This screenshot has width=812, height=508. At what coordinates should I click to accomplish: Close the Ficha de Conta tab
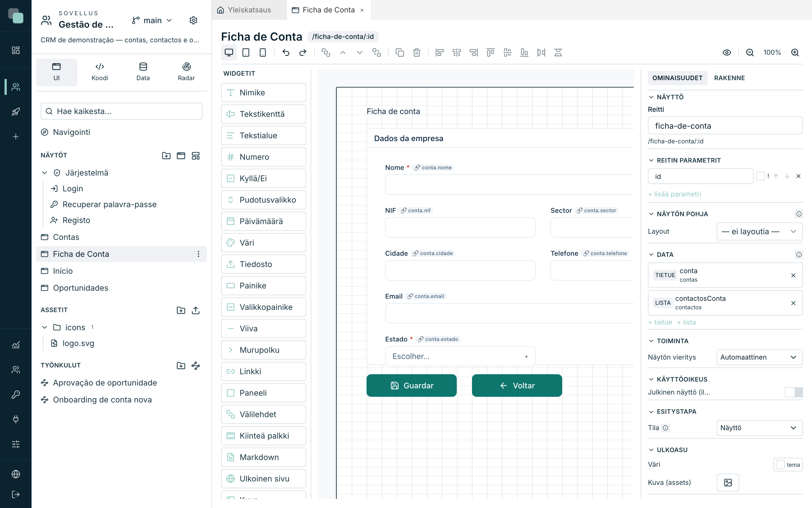pyautogui.click(x=362, y=10)
